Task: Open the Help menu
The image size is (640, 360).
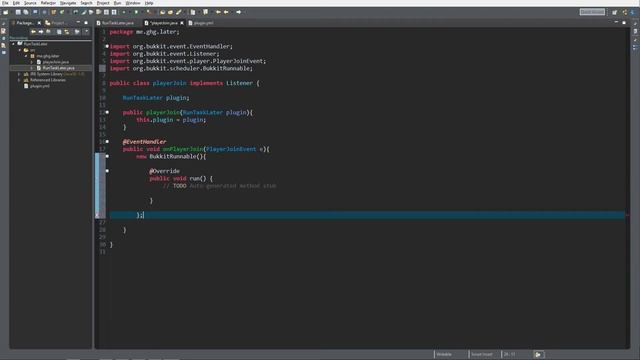Action: click(149, 3)
